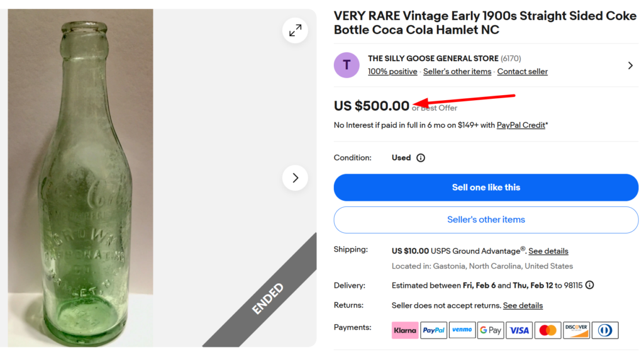This screenshot has height=355, width=644.
Task: Open the Contact seller link
Action: 522,72
